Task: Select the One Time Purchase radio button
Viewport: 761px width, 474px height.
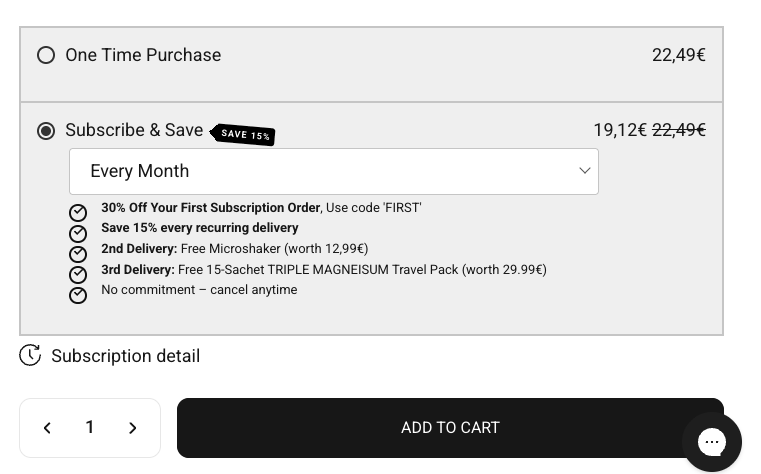Action: tap(46, 55)
